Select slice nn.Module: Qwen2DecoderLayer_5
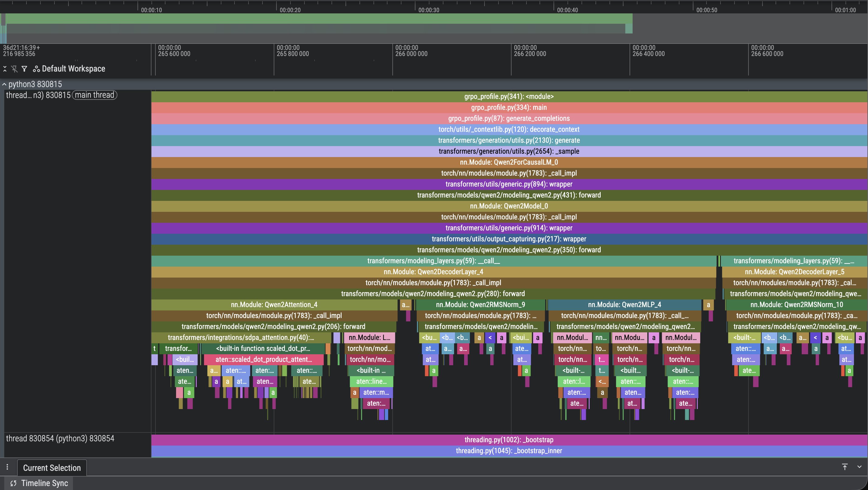 (x=794, y=272)
